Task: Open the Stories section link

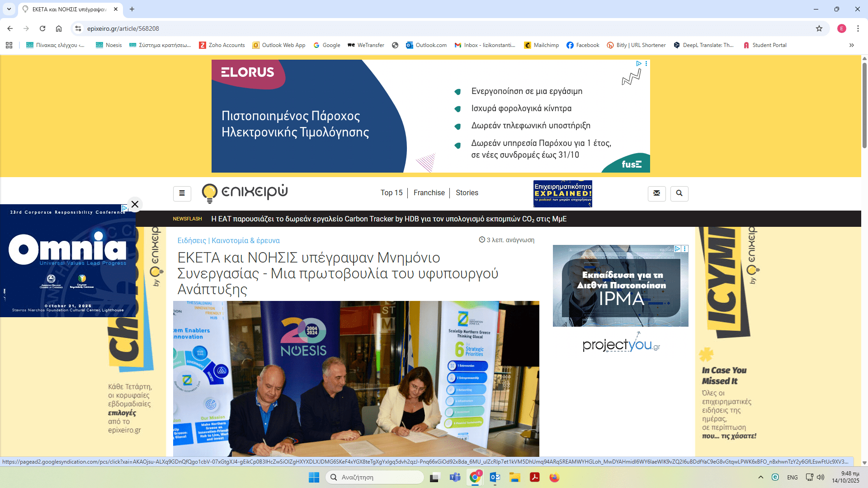Action: click(x=467, y=193)
